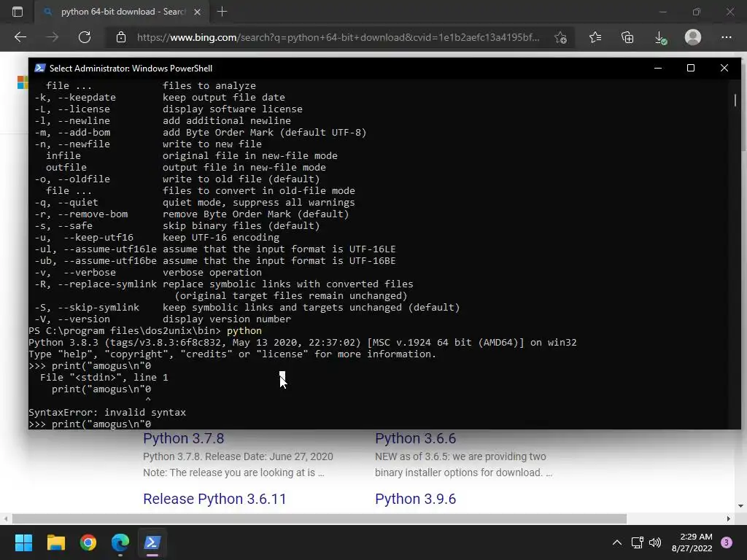747x560 pixels.
Task: Switch to Microsoft Edge taskbar icon
Action: pos(120,542)
